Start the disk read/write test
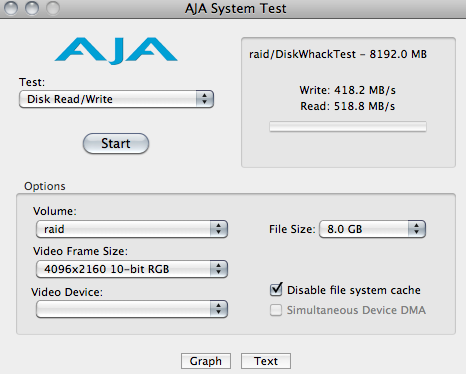The width and height of the screenshot is (466, 374). (x=116, y=144)
